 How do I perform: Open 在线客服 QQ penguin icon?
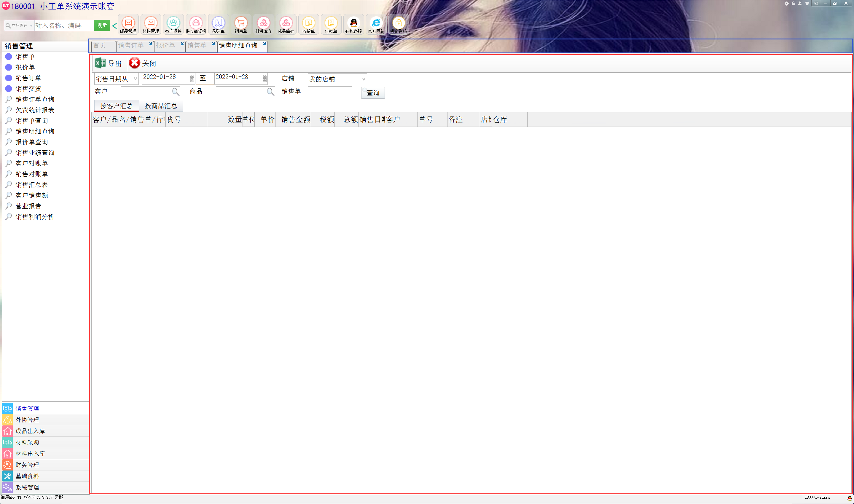point(353,23)
